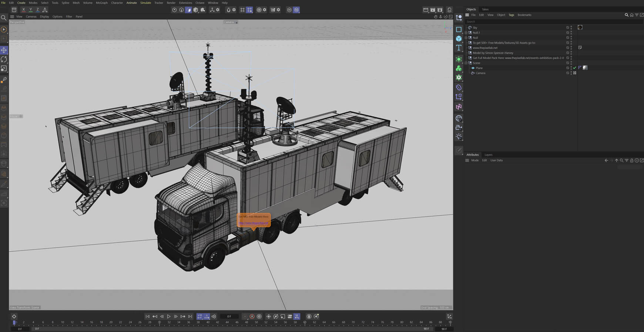
Task: Open the green Cloner MoGraph icon
Action: pyautogui.click(x=459, y=68)
